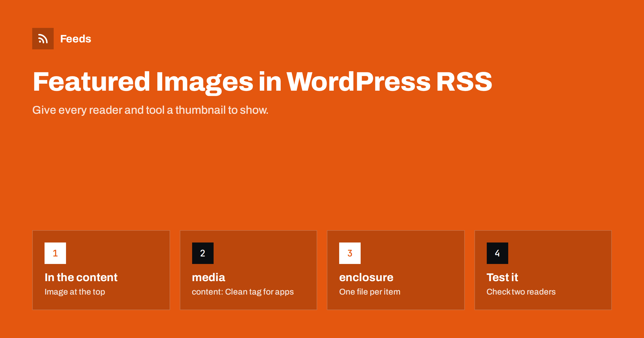Click the 'In the content' card title

point(81,277)
